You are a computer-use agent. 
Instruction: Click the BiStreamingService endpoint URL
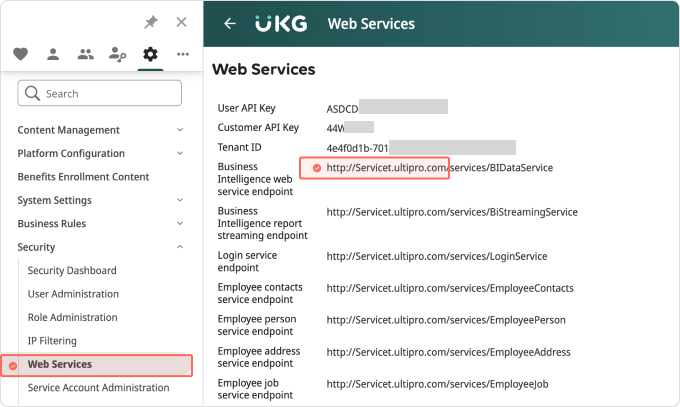(x=452, y=212)
